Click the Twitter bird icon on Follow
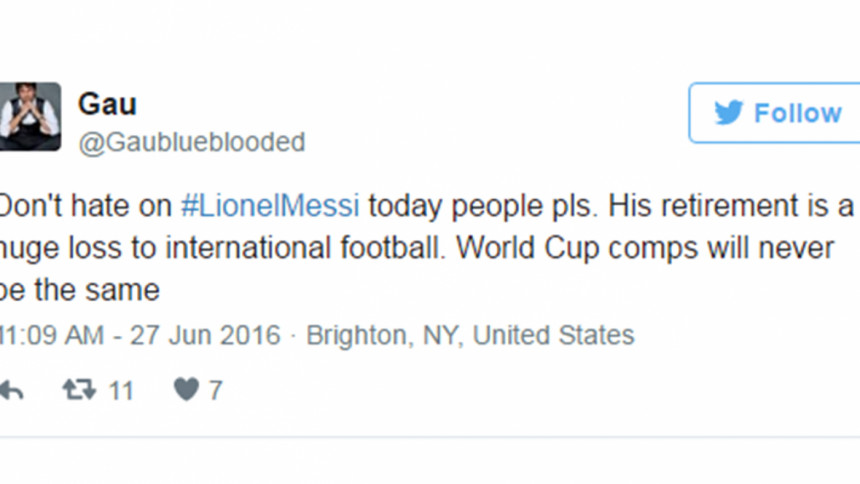The height and width of the screenshot is (484, 860). [x=729, y=112]
